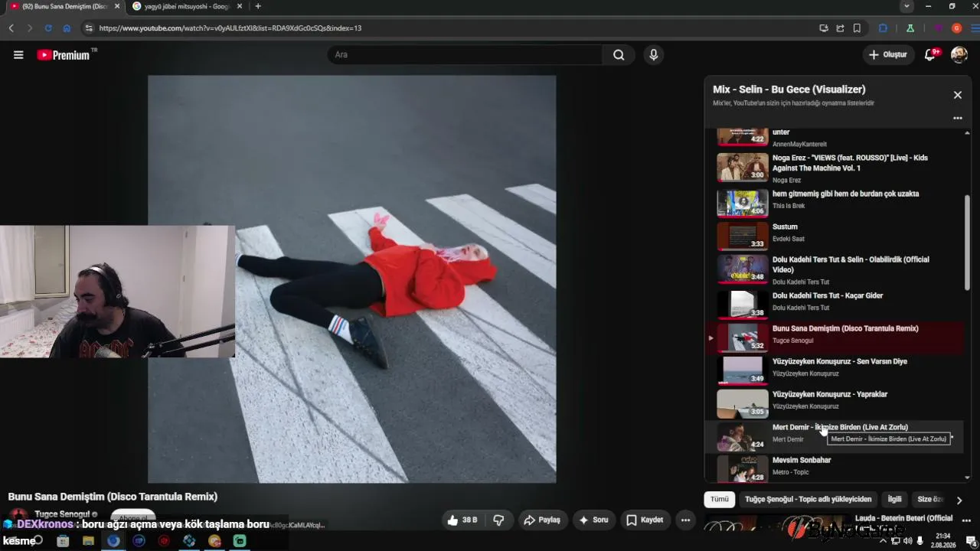Click the Soru ask button

click(594, 520)
